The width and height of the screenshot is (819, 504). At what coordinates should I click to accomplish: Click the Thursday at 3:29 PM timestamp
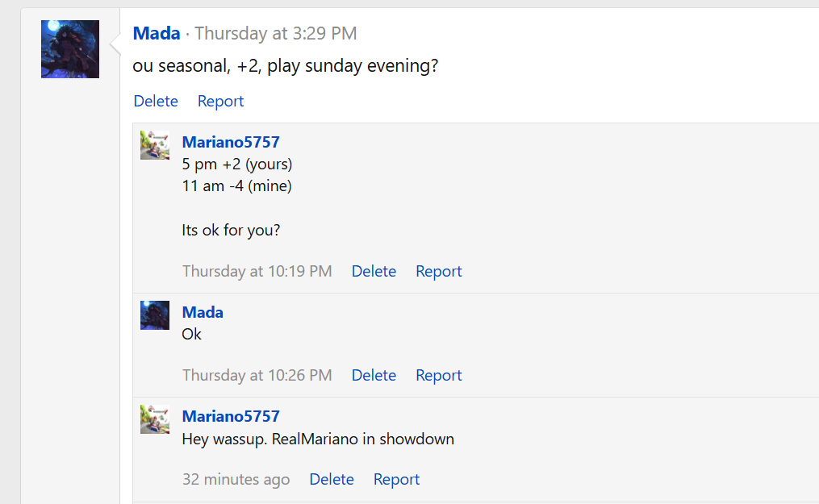click(275, 34)
